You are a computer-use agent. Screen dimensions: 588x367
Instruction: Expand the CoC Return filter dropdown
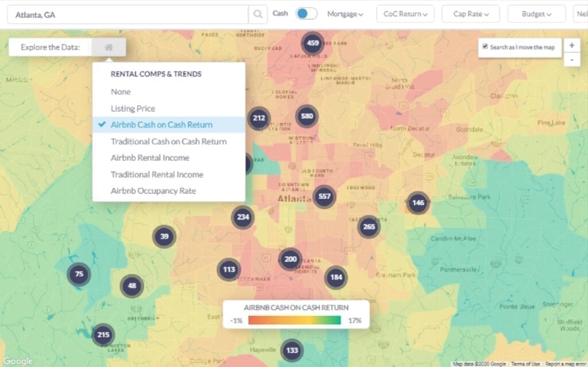(x=405, y=14)
